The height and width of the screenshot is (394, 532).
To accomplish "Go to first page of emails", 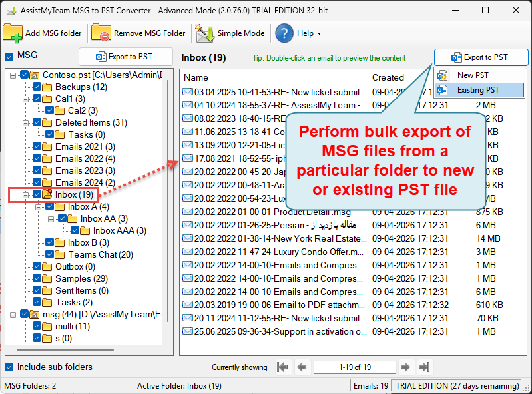I will (x=282, y=367).
